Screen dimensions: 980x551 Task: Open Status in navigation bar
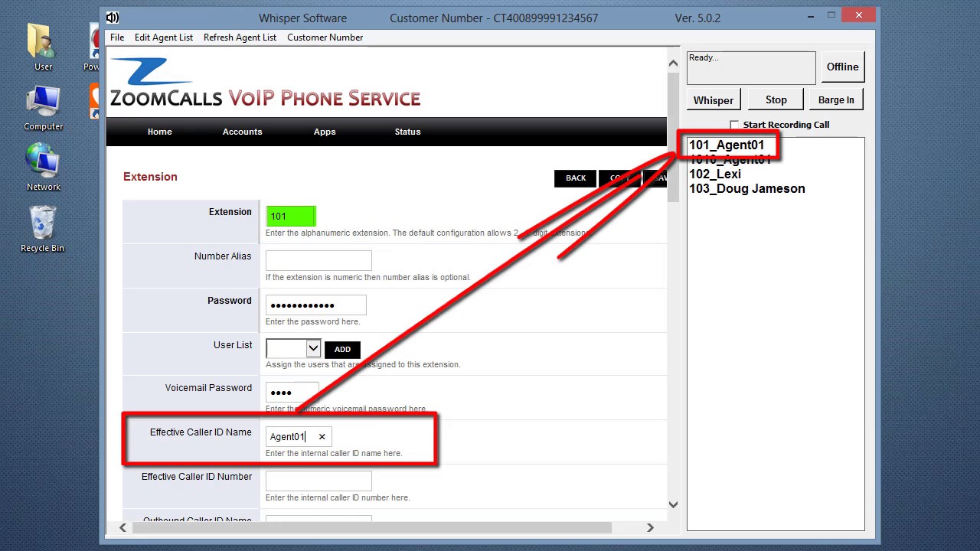point(407,132)
